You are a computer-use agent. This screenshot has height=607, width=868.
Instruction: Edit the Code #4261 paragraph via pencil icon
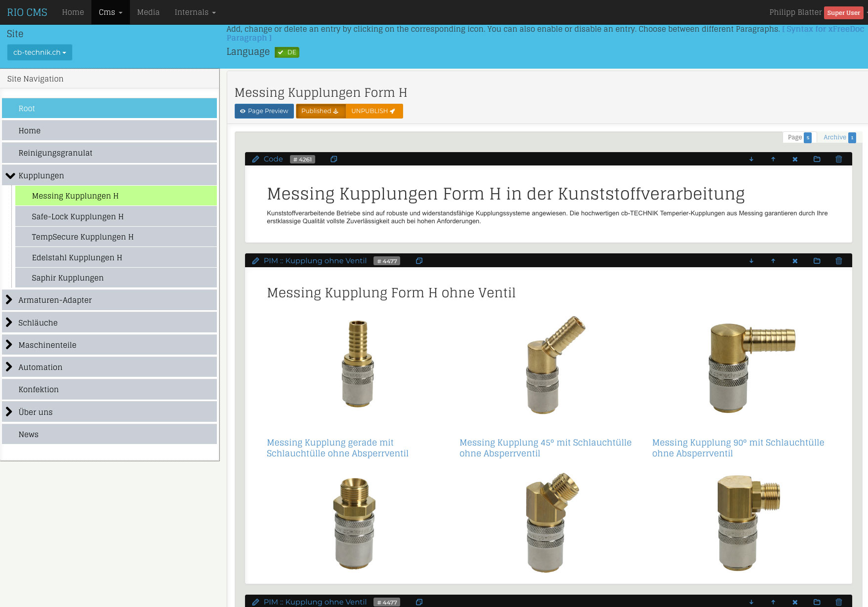tap(255, 159)
